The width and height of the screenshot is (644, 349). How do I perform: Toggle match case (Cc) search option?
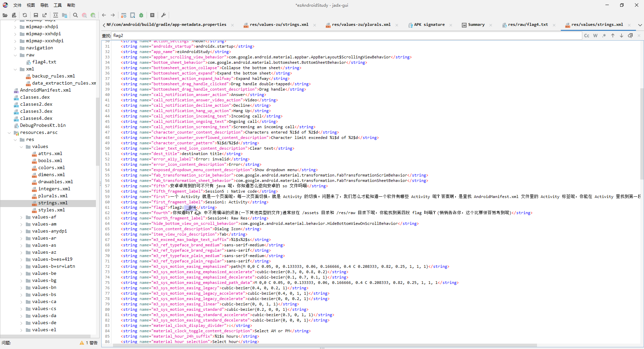tap(586, 36)
